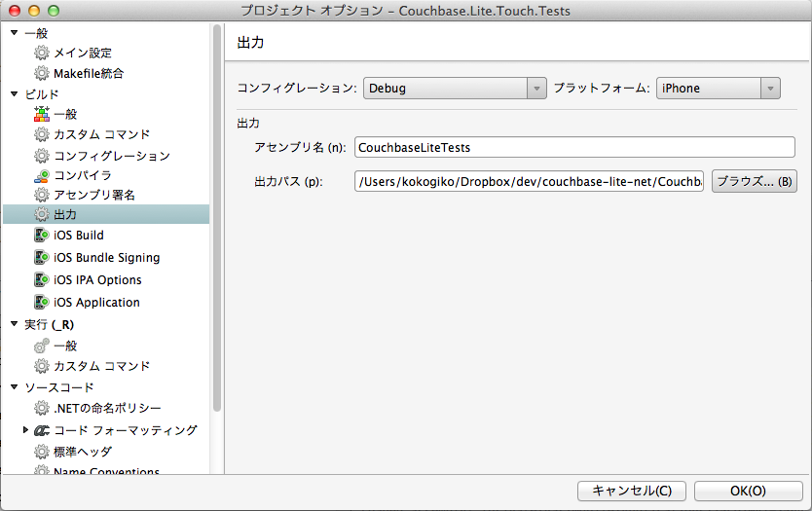Open 標準ヘッダ settings page
This screenshot has width=812, height=511.
coord(83,452)
